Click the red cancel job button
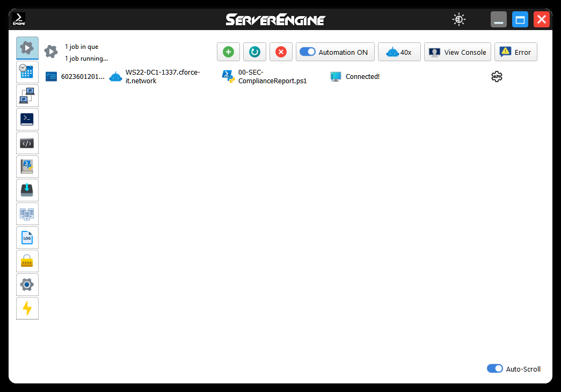Viewport: 561px width, 392px height. tap(281, 52)
